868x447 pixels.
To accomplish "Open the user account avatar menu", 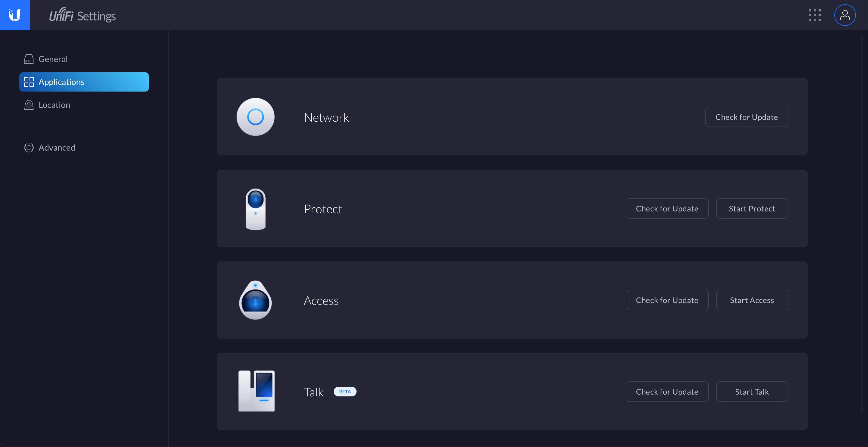I will pos(845,15).
